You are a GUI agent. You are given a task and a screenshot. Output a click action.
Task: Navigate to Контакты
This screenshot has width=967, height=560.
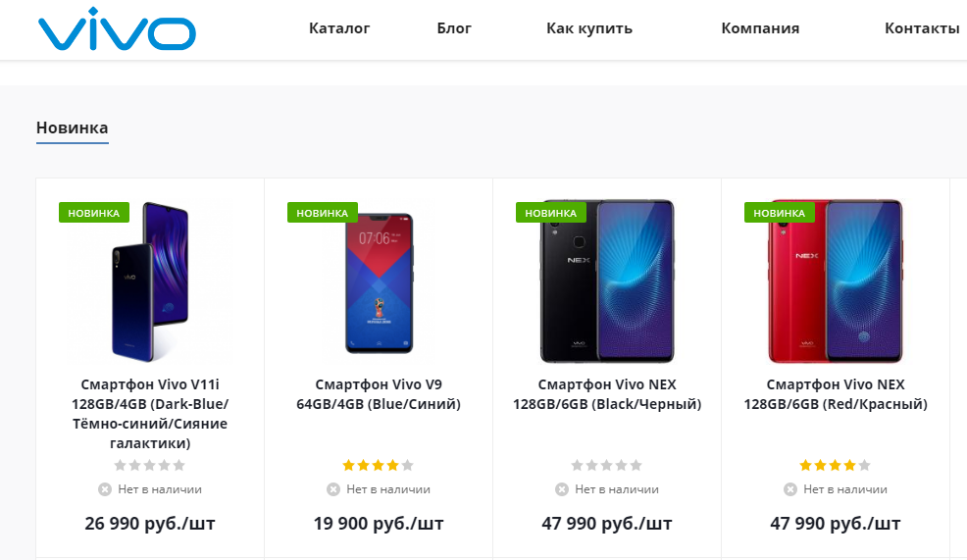point(922,28)
